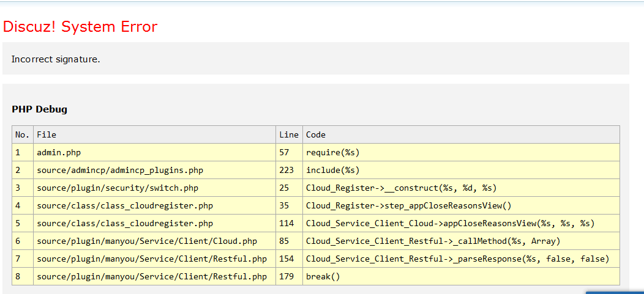Click the _callMethod(%s, Array) code cell
Viewport: 644px width, 294px height.
pyautogui.click(x=433, y=241)
